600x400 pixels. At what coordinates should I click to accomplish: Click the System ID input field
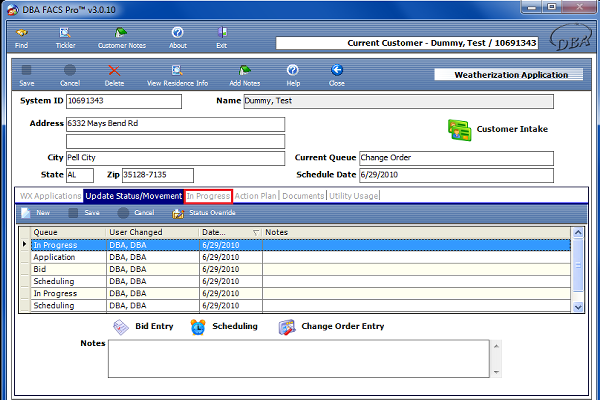coord(124,101)
